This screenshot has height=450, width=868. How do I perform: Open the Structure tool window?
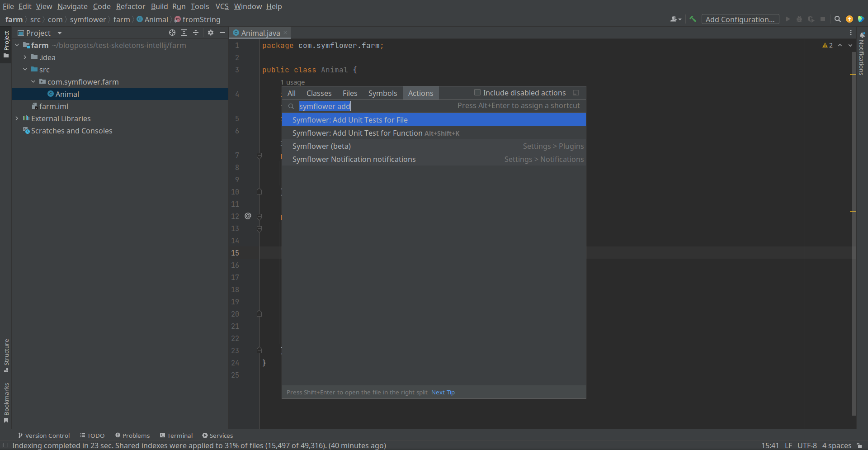[6, 355]
